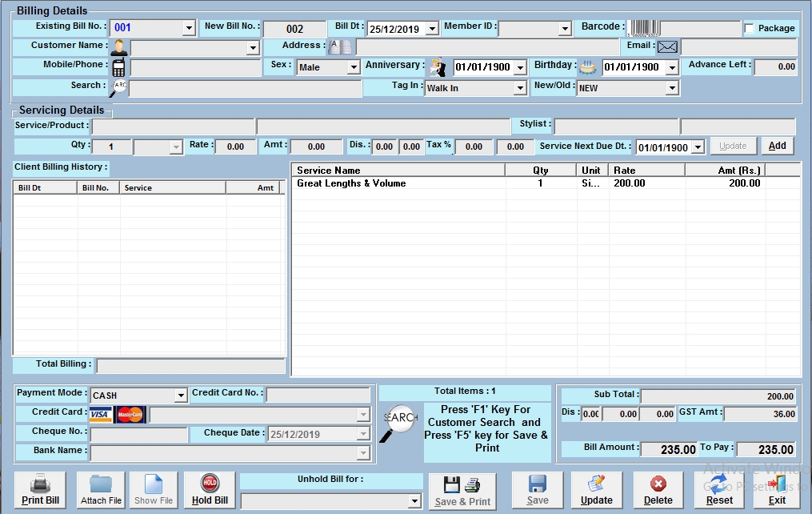Select the Great Lengths & Volume row
The width and height of the screenshot is (812, 514).
351,183
